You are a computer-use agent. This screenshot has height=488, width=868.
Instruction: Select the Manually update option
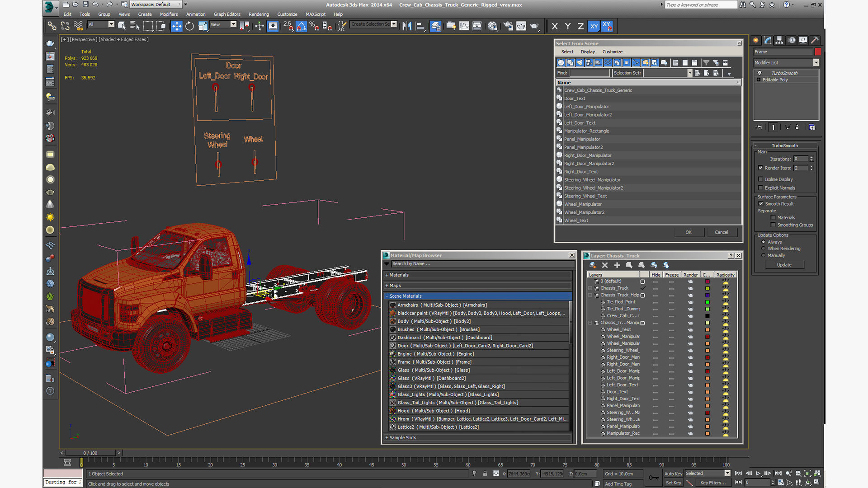tap(764, 256)
